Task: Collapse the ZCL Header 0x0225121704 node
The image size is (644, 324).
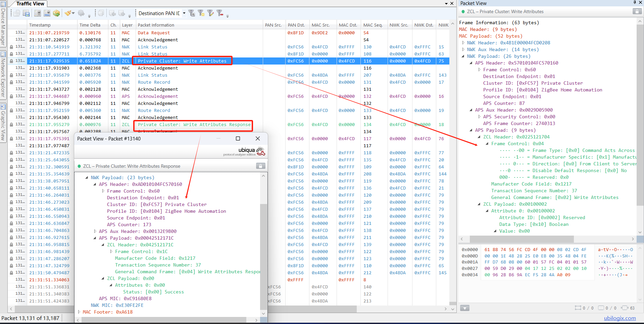Action: (479, 137)
